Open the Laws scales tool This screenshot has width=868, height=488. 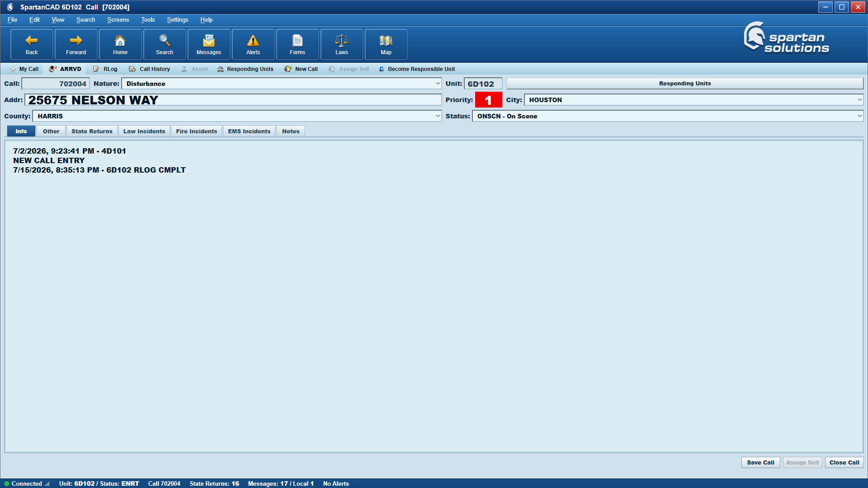tap(342, 44)
